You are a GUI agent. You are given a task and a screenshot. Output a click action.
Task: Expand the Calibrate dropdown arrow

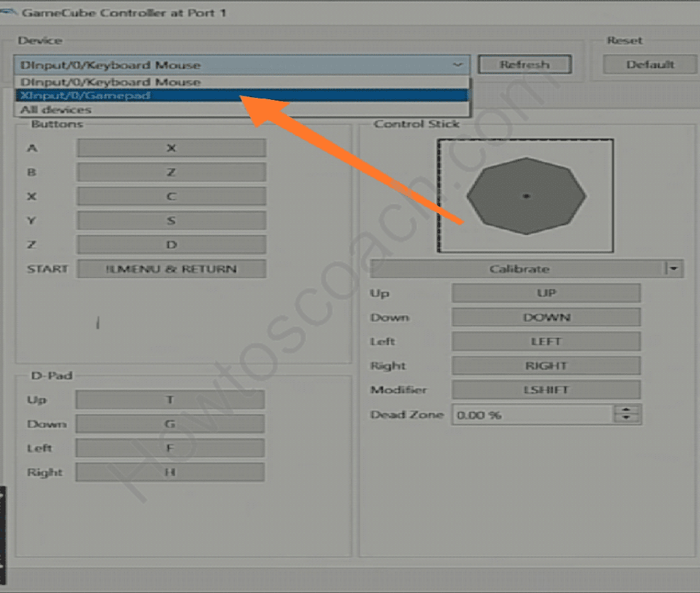tap(674, 269)
